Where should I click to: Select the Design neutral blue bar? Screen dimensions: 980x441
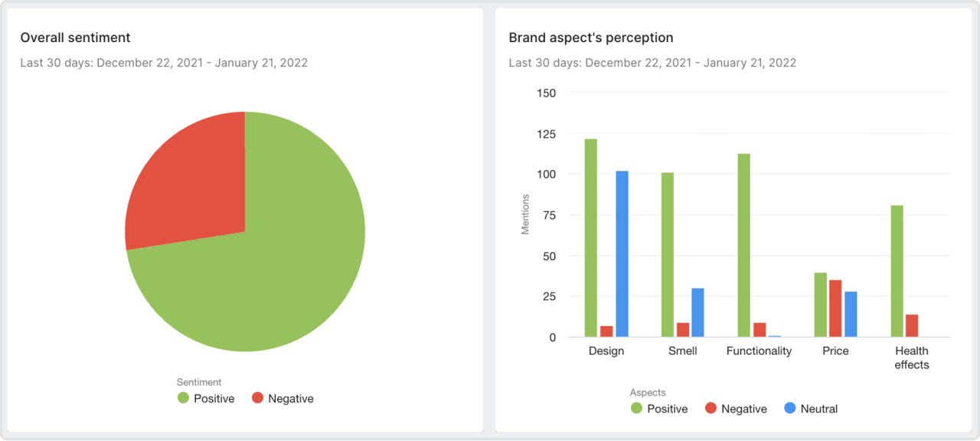point(622,254)
